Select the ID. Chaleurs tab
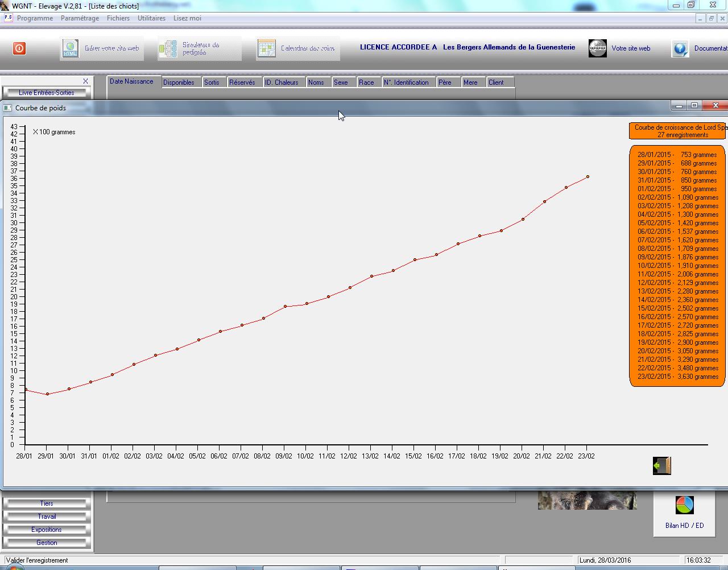Viewport: 728px width, 570px height. coord(282,82)
